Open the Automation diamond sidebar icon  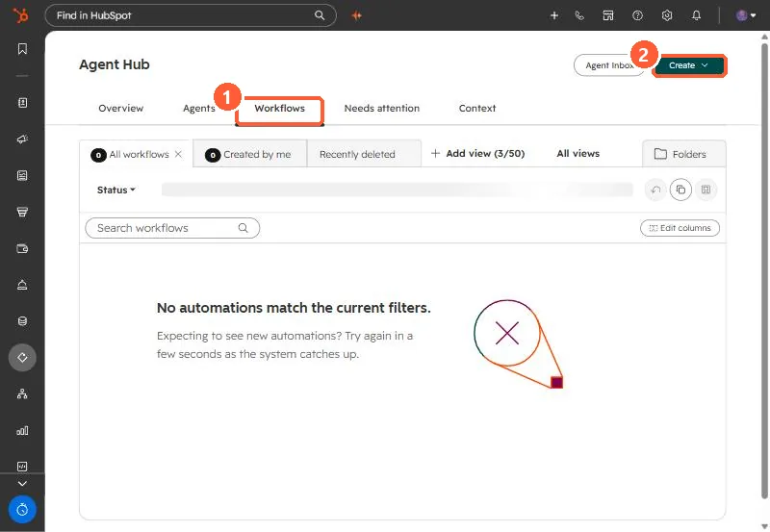click(22, 357)
